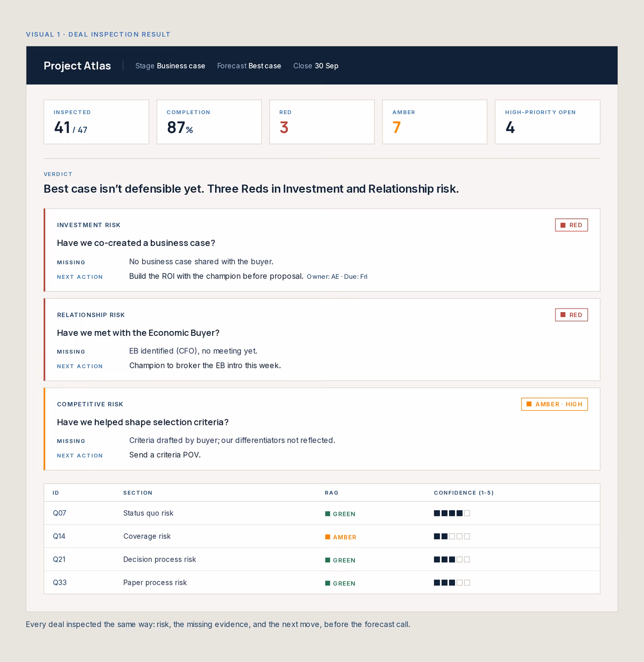
Task: Click the VERDICT label
Action: pyautogui.click(x=58, y=174)
